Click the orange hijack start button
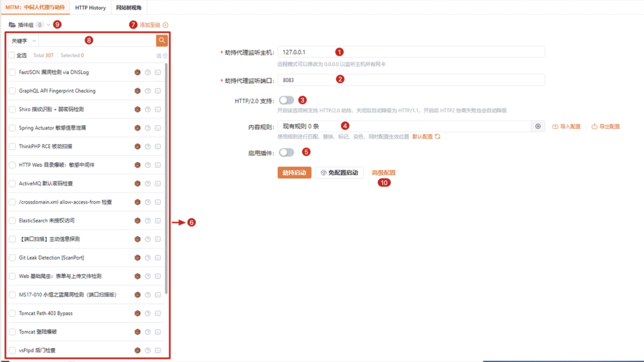The image size is (644, 362). [x=294, y=173]
